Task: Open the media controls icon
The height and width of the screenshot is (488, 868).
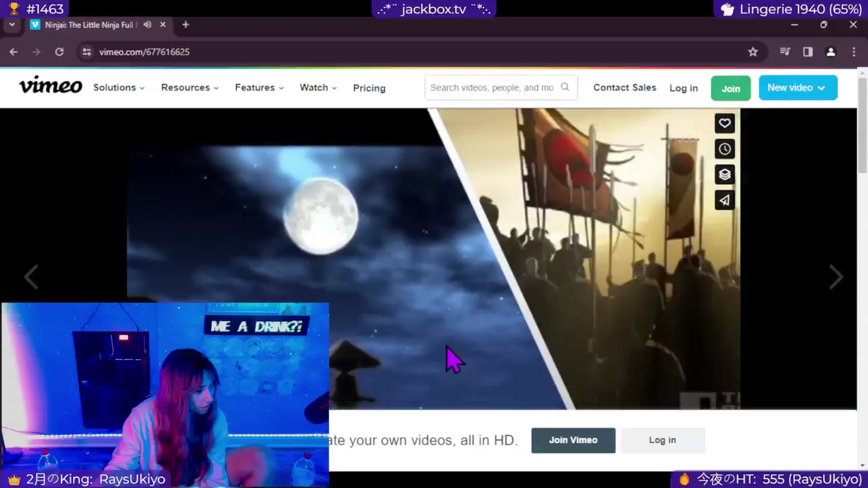Action: click(785, 52)
